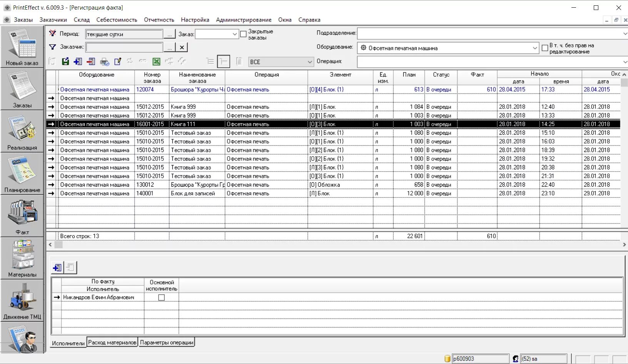The height and width of the screenshot is (364, 628).
Task: Click the user profile icon in the status bar
Action: (x=516, y=359)
